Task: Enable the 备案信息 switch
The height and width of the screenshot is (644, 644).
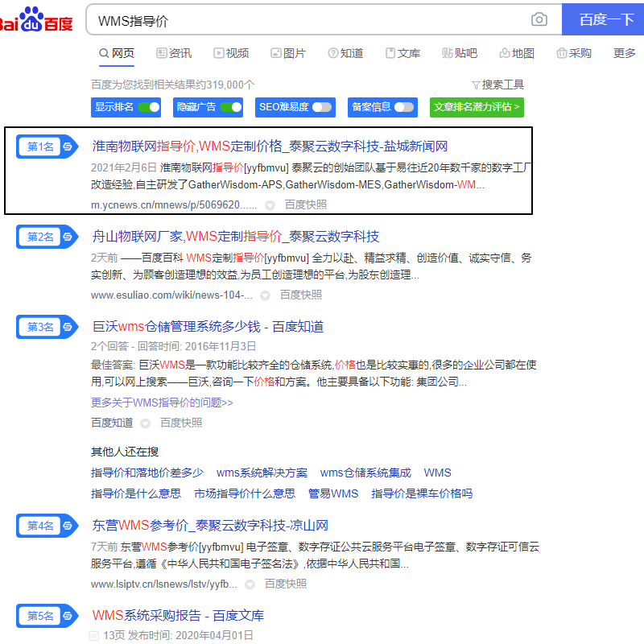Action: point(404,107)
